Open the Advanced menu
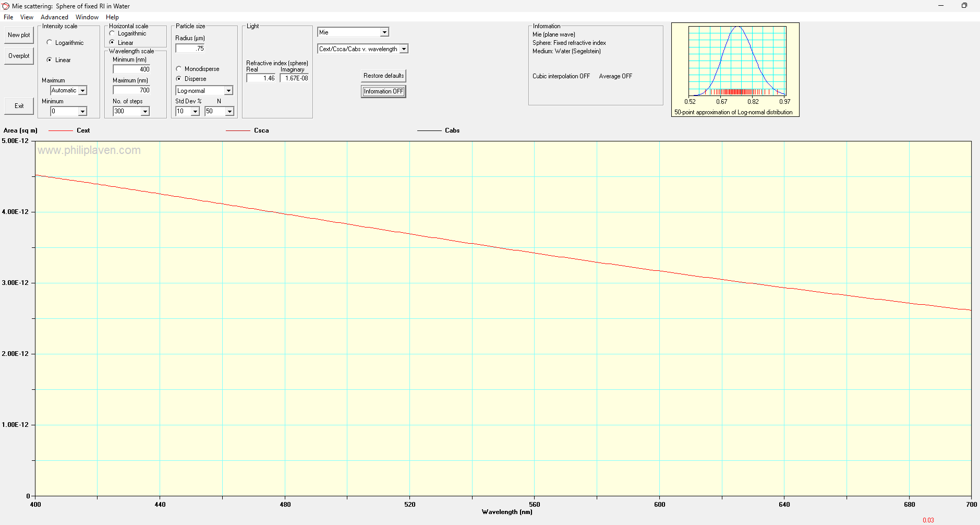Image resolution: width=980 pixels, height=525 pixels. [54, 17]
